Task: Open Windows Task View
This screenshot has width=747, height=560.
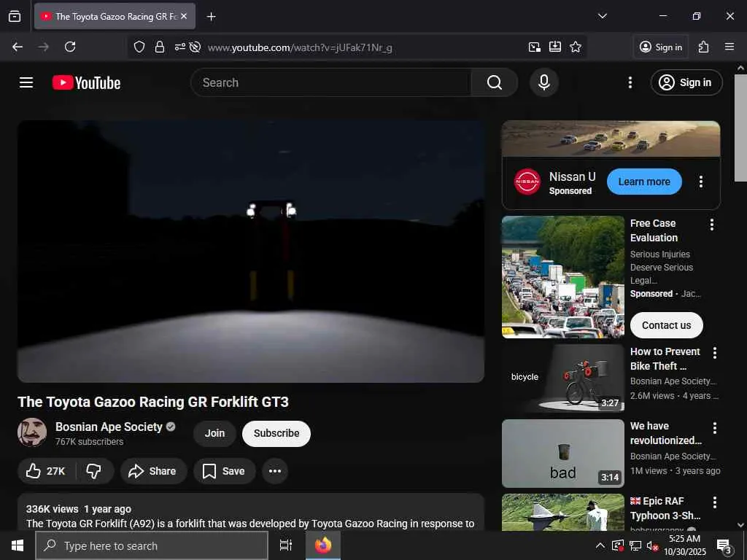Action: point(286,545)
